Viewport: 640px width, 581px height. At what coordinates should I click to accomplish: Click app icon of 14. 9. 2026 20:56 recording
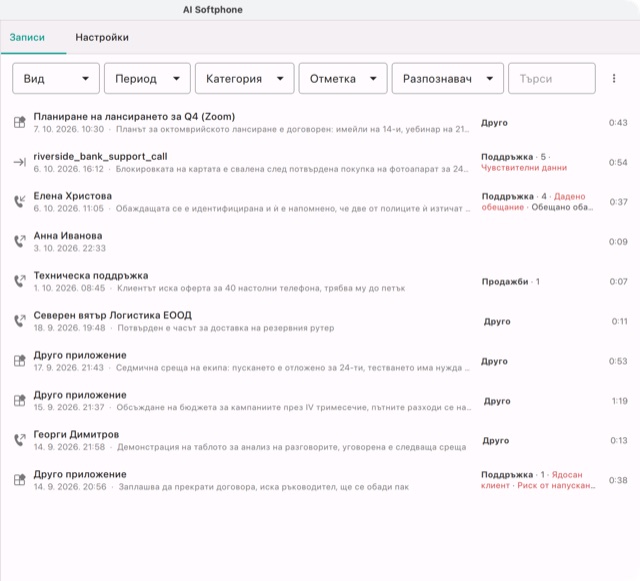tap(20, 480)
